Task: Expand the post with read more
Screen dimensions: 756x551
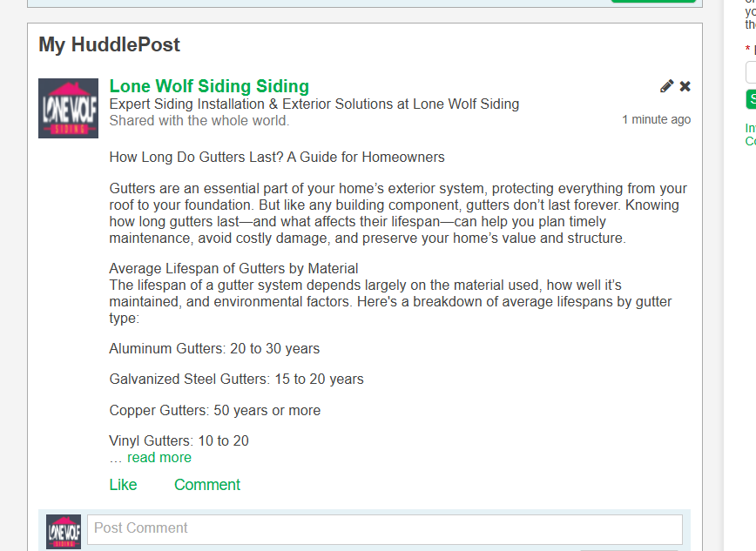Action: 159,458
